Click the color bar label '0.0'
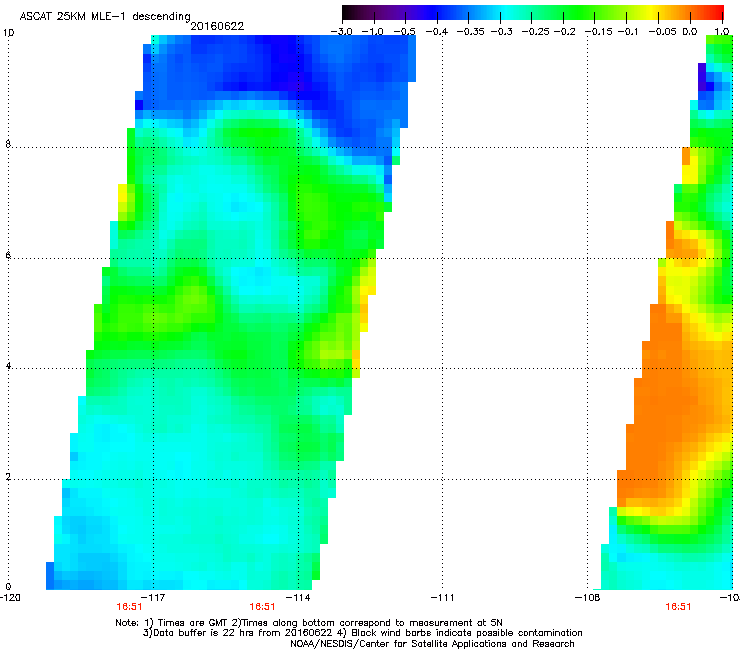The height and width of the screenshot is (650, 740). click(690, 32)
